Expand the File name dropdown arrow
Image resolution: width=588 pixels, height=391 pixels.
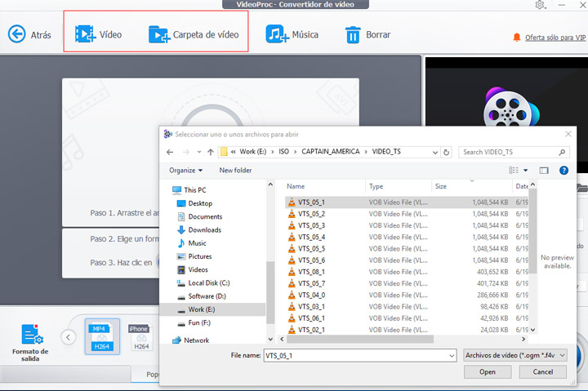pyautogui.click(x=452, y=355)
